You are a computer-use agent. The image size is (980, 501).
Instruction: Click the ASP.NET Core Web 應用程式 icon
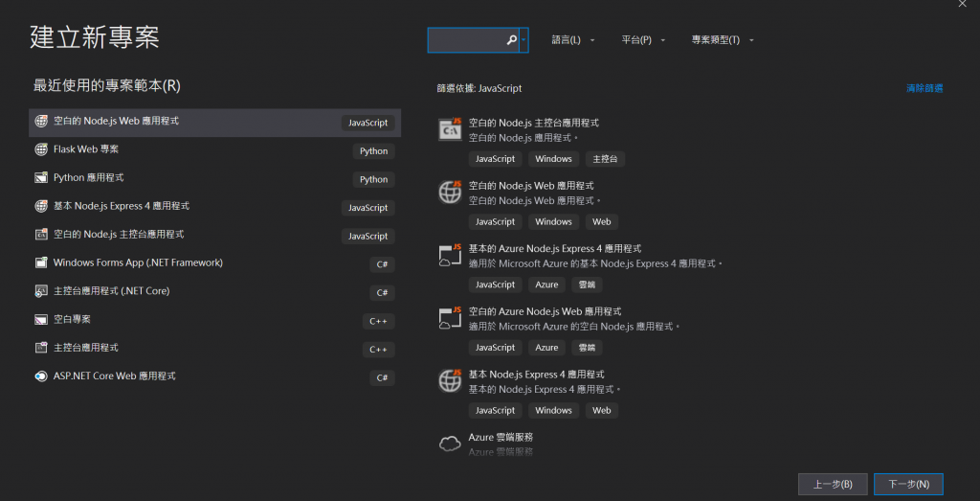click(41, 376)
